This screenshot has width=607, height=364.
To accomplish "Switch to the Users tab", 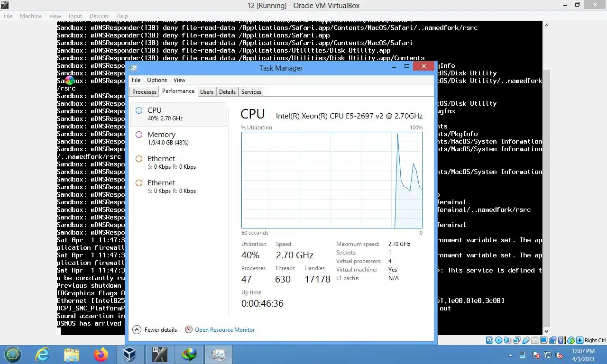I will point(207,92).
